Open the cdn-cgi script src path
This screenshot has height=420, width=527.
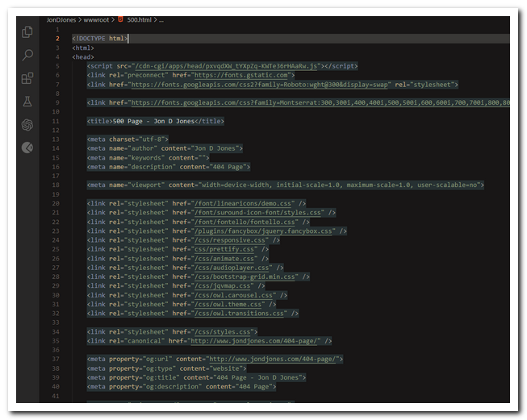coord(226,66)
